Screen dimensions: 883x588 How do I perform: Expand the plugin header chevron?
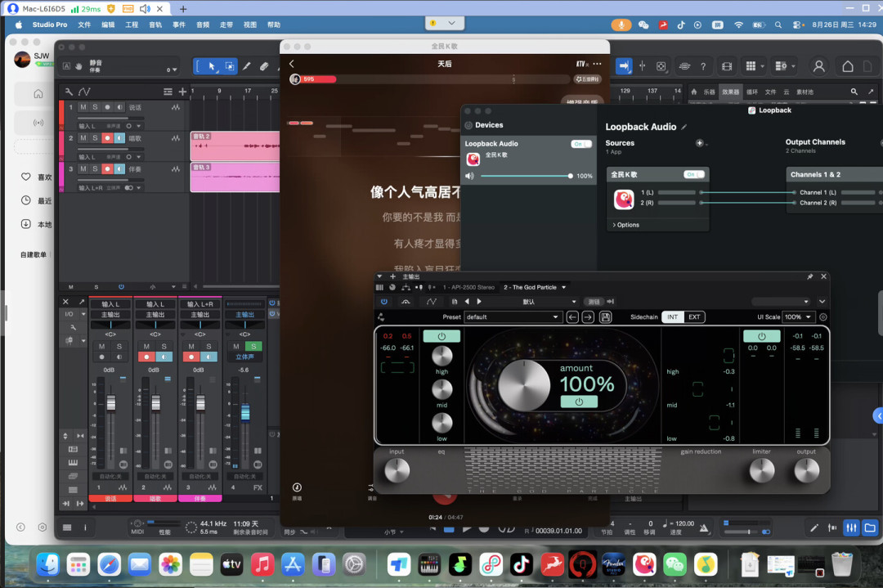coord(822,302)
